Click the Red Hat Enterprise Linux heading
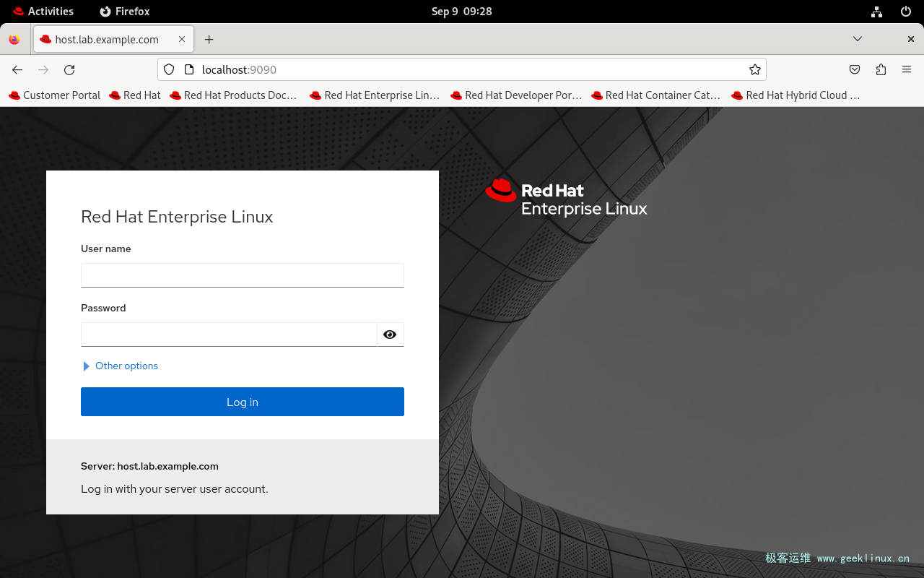Image resolution: width=924 pixels, height=578 pixels. click(x=177, y=217)
